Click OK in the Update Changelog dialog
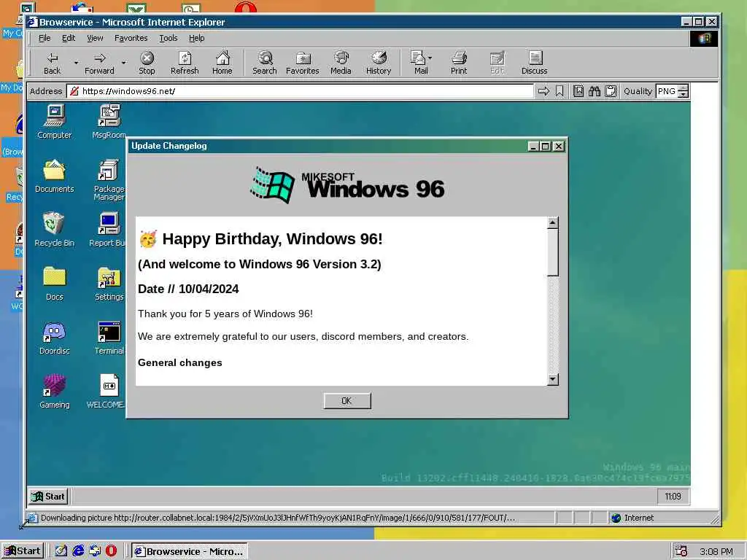Viewport: 747px width, 560px height. pos(347,401)
